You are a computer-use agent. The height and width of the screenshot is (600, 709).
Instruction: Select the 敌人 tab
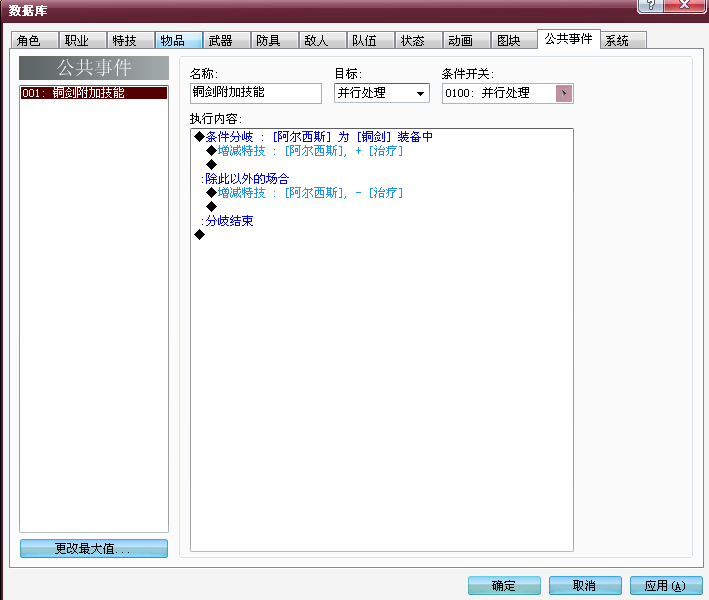322,40
